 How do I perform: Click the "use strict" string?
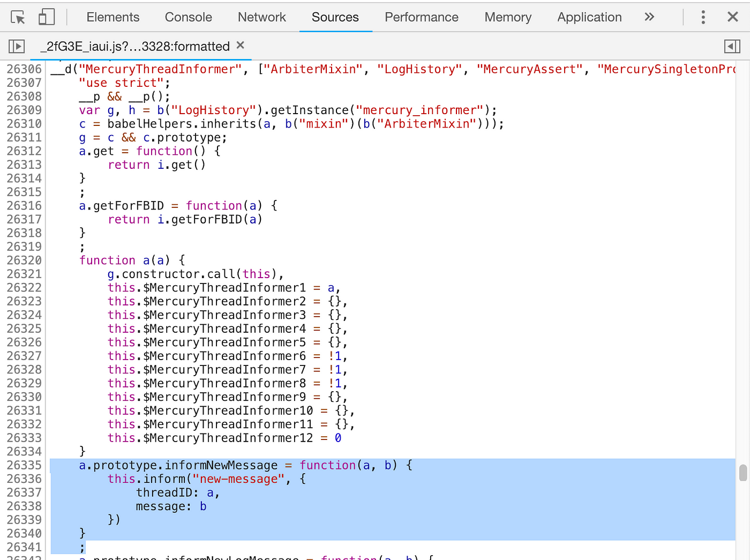coord(121,83)
